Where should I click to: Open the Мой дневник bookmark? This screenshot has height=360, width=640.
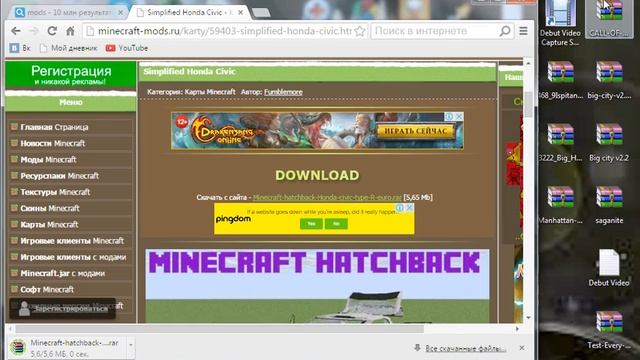[x=69, y=48]
